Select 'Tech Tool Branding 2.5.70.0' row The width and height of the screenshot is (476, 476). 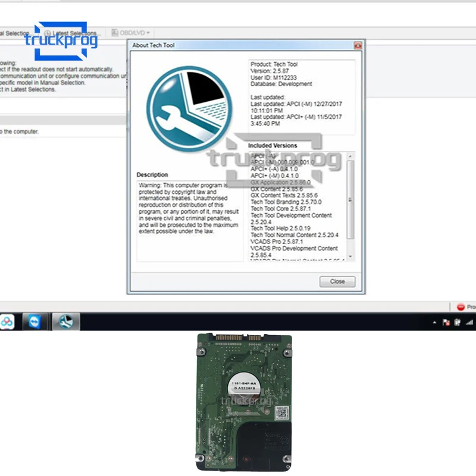click(286, 202)
